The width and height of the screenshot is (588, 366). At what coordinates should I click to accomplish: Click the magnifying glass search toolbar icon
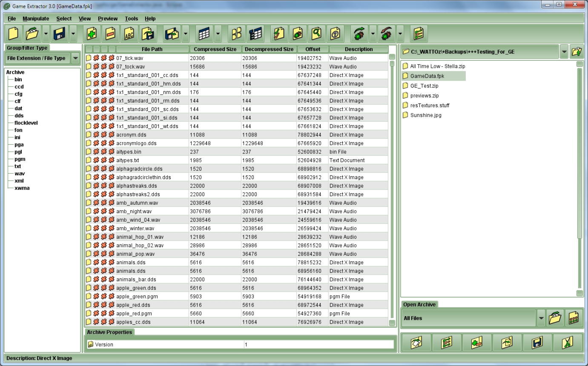coord(316,34)
